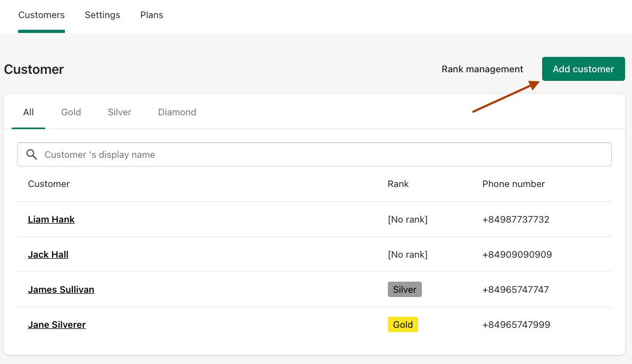The width and height of the screenshot is (632, 364).
Task: Click the Phone number column header
Action: [513, 184]
